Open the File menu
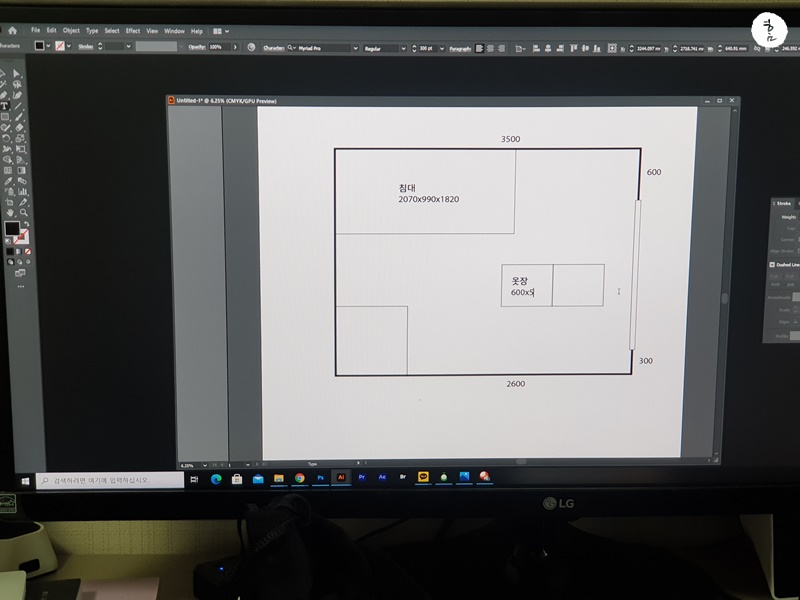 point(35,30)
